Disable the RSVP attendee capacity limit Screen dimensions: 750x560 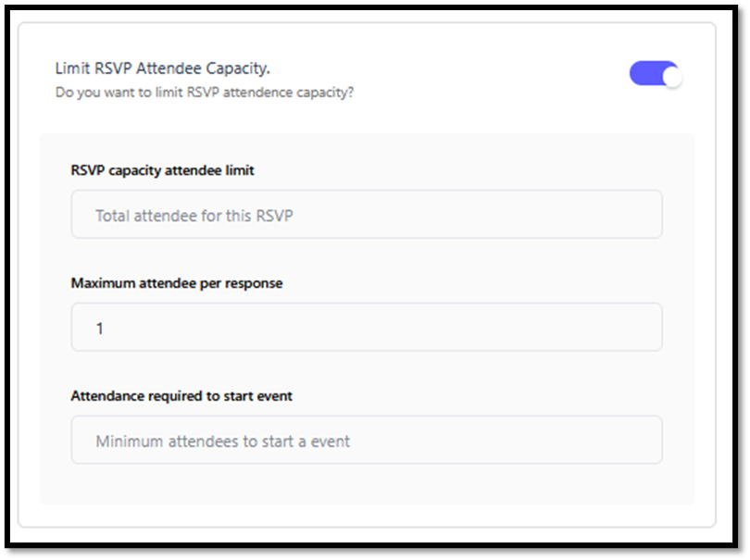click(x=655, y=74)
